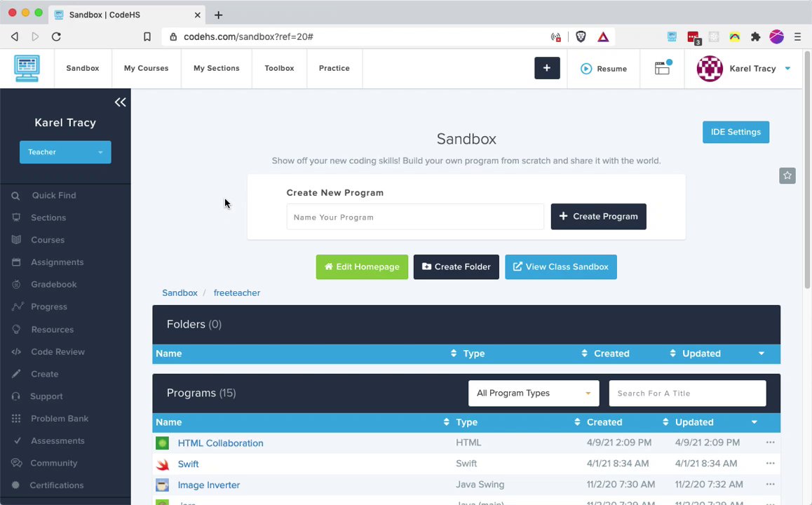Click the Resume button
This screenshot has width=812, height=505.
tap(604, 68)
